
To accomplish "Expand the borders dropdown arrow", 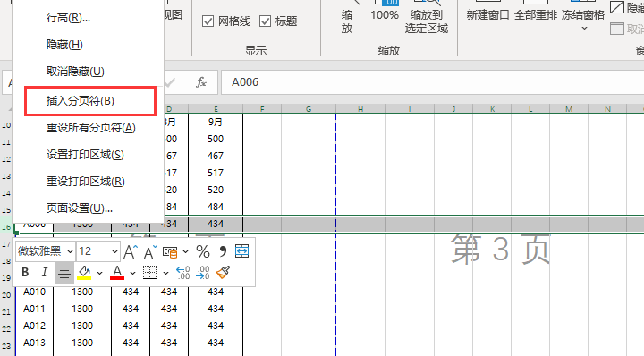I will click(x=166, y=273).
